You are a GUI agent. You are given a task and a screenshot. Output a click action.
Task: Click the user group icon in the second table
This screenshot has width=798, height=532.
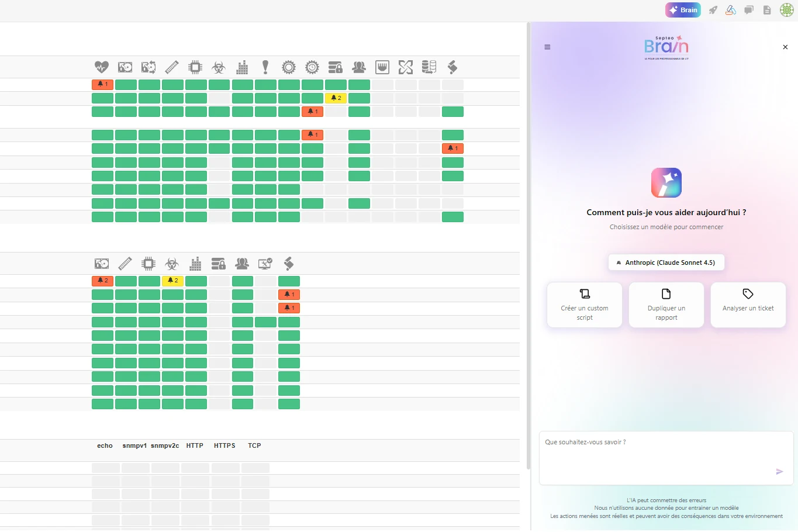pyautogui.click(x=242, y=264)
